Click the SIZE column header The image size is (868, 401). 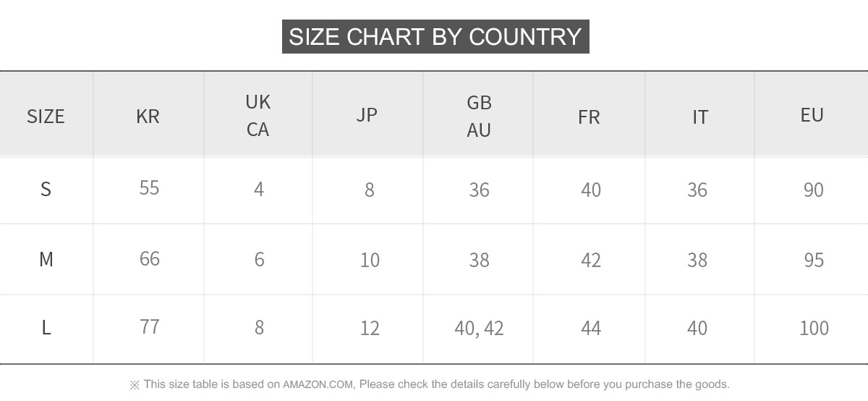click(x=46, y=116)
